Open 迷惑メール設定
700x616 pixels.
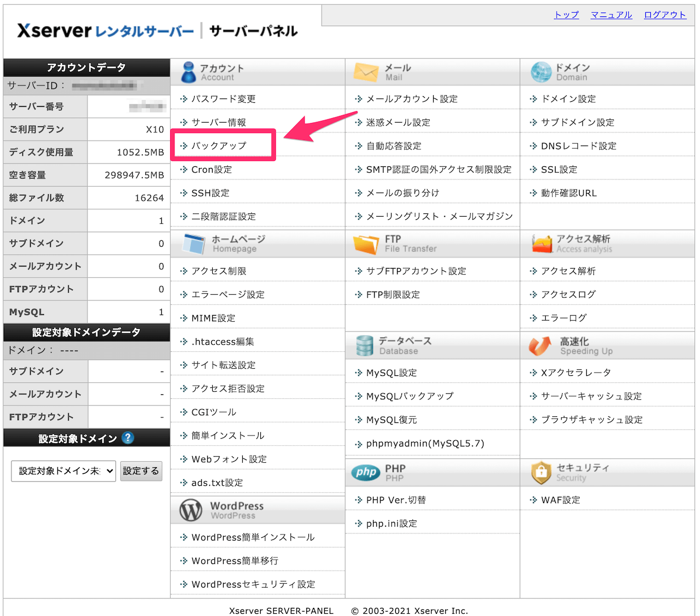pyautogui.click(x=398, y=123)
